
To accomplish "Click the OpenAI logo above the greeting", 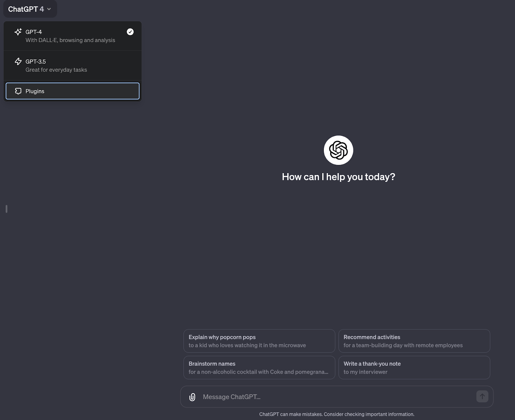I will [338, 150].
